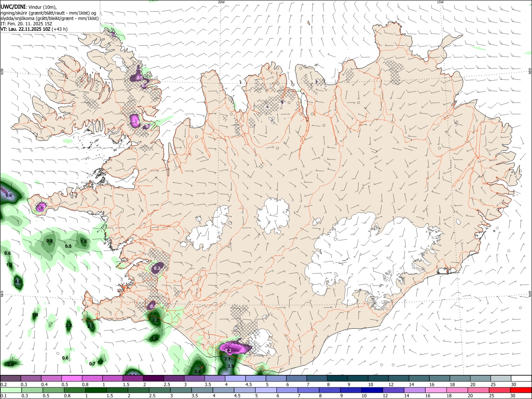This screenshot has width=532, height=399.
Task: Click the 0.4 label in the legend
Action: point(44,384)
